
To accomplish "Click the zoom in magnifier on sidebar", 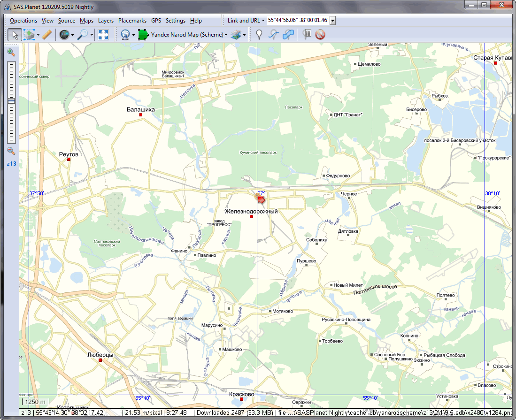I will tap(11, 53).
